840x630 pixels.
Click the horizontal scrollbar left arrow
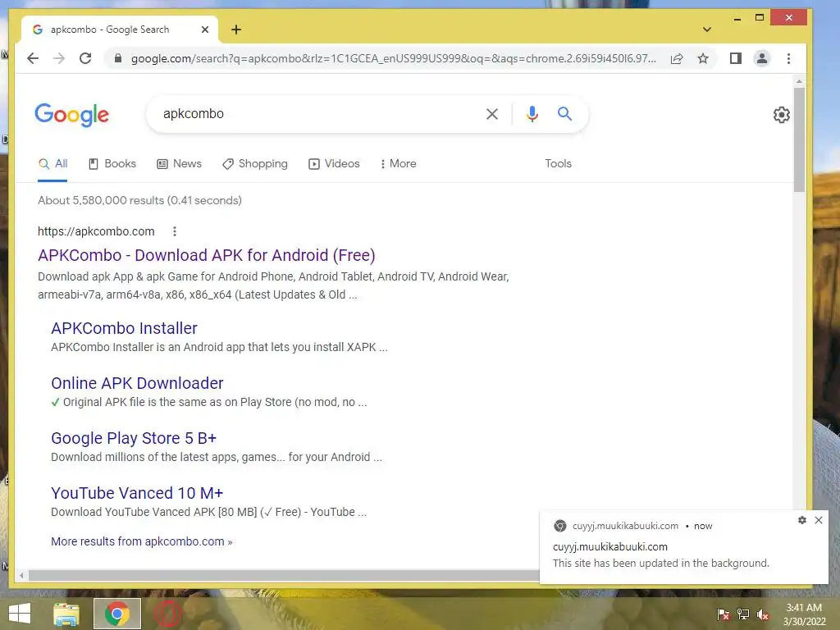(x=21, y=575)
